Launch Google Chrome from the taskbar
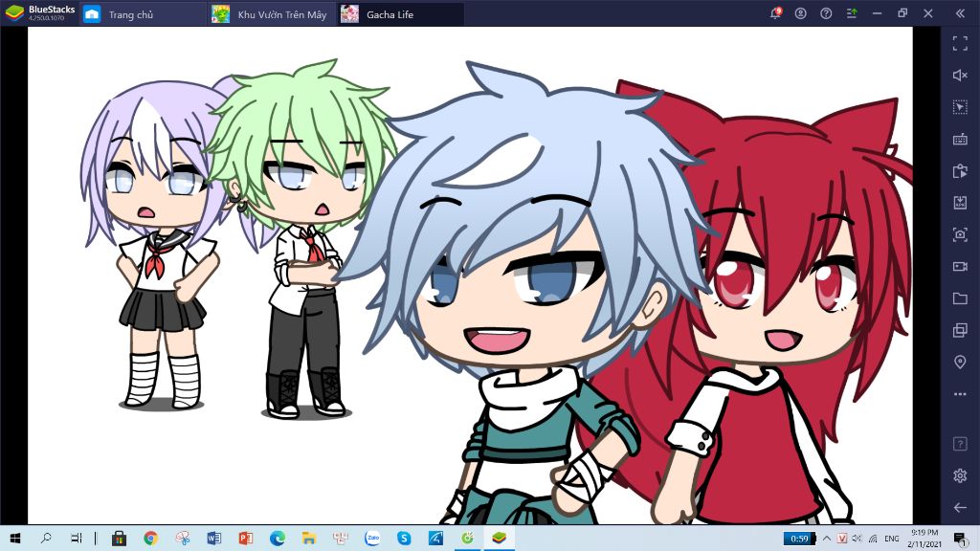Viewport: 980px width, 551px height. (150, 538)
